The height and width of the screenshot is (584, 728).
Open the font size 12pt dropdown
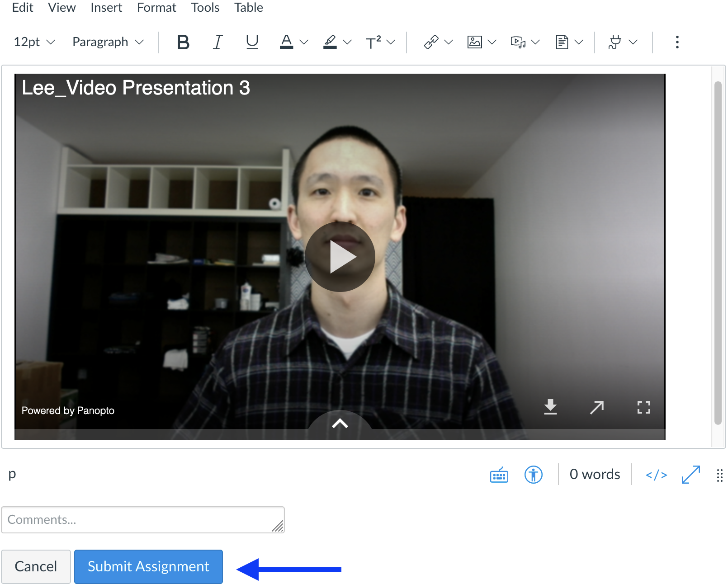[34, 42]
